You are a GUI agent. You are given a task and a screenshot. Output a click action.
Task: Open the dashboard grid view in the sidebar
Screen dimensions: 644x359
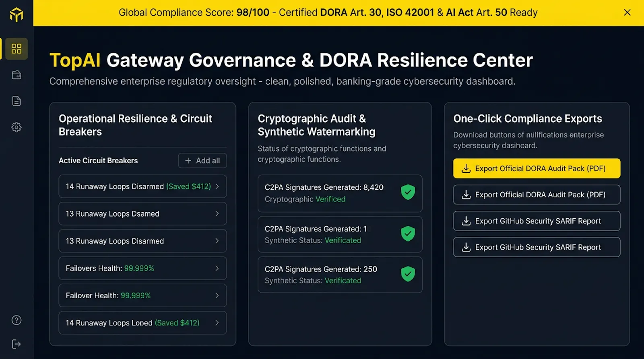tap(17, 49)
